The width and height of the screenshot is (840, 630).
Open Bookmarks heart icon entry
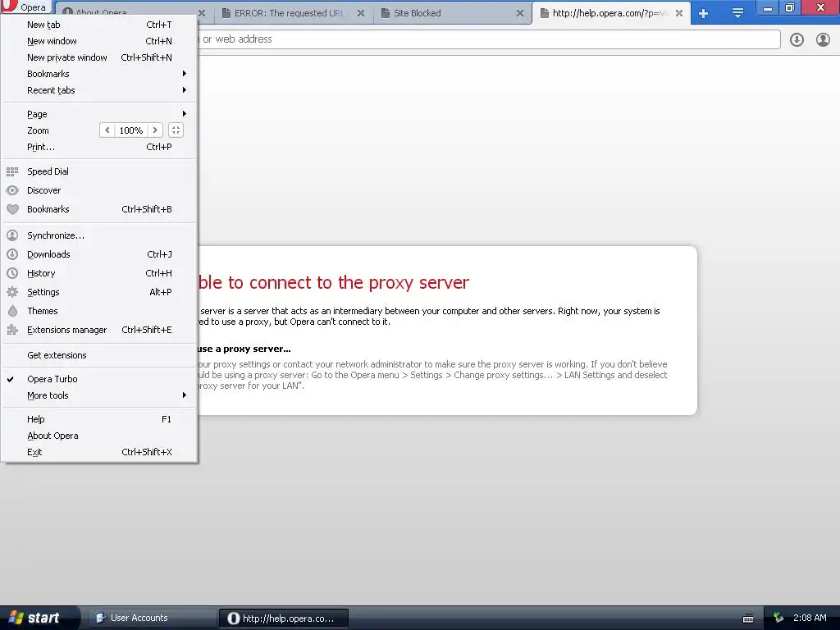(12, 209)
